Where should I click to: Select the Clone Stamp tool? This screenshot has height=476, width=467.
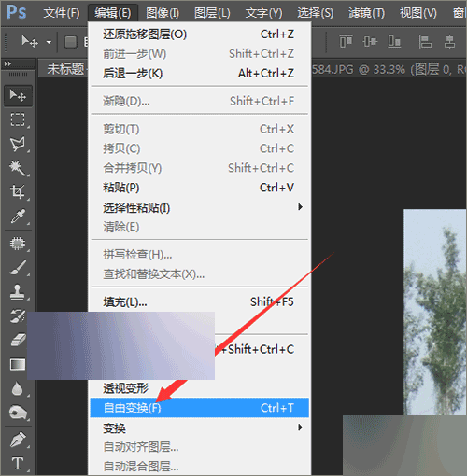(18, 292)
